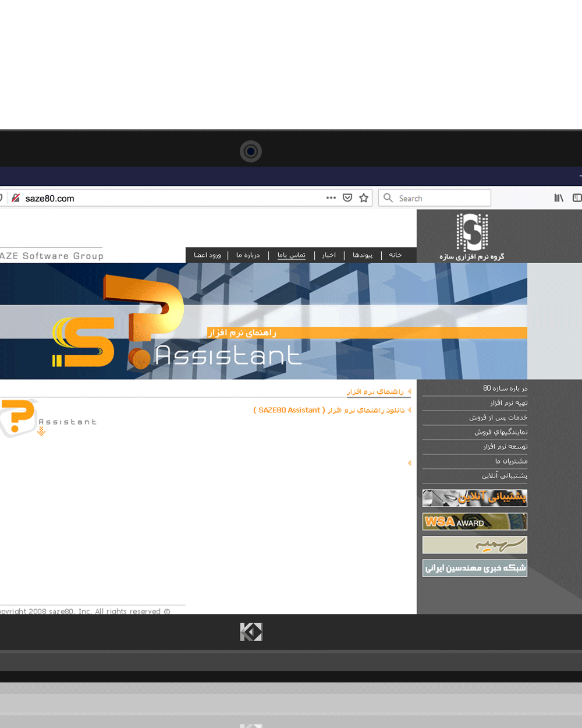Focus the Search input field
This screenshot has height=728, width=582.
pyautogui.click(x=442, y=198)
